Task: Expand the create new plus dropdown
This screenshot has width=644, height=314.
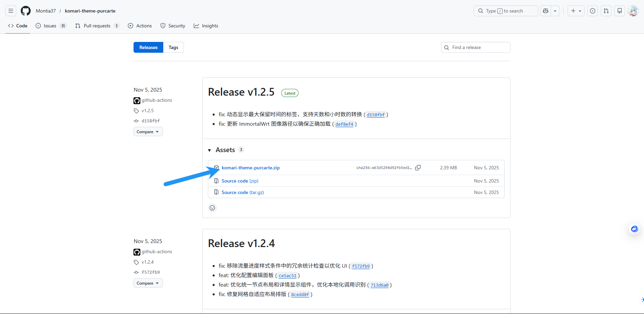Action: (x=576, y=11)
